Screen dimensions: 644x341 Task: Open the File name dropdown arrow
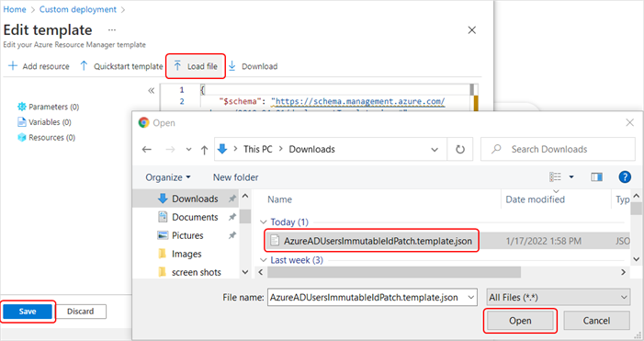[471, 298]
